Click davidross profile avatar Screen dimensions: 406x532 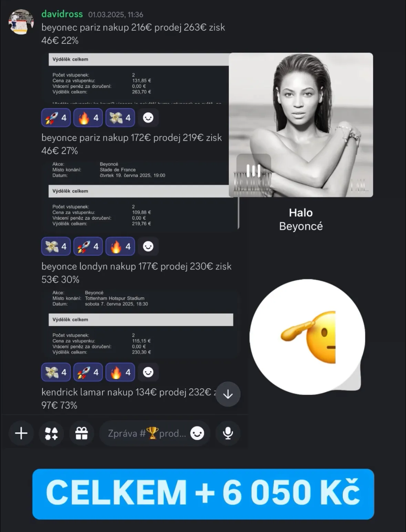pos(21,22)
